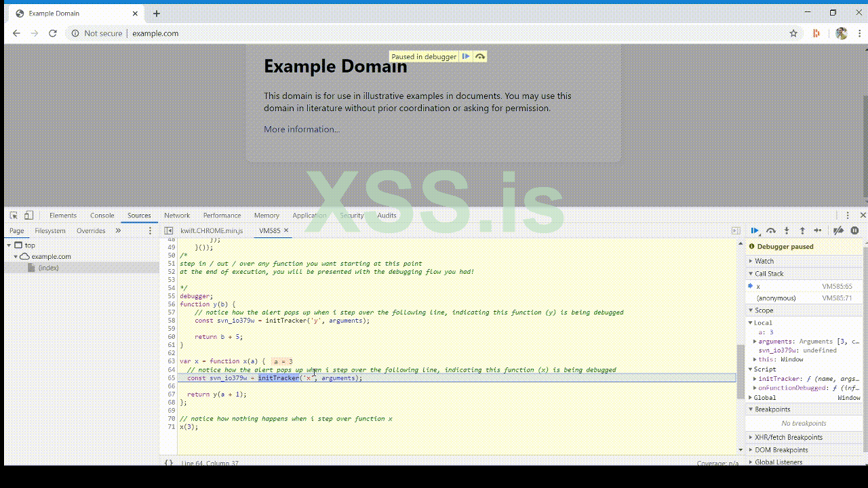
Task: Select the (anonymous) call stack frame
Action: coord(805,298)
